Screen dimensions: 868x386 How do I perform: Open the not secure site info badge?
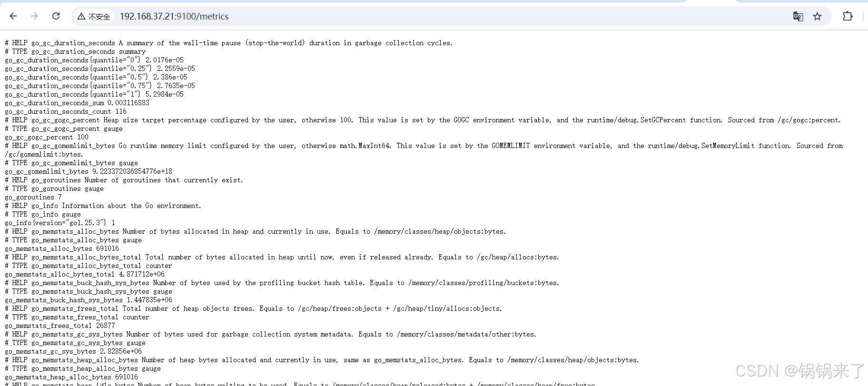pyautogui.click(x=94, y=17)
